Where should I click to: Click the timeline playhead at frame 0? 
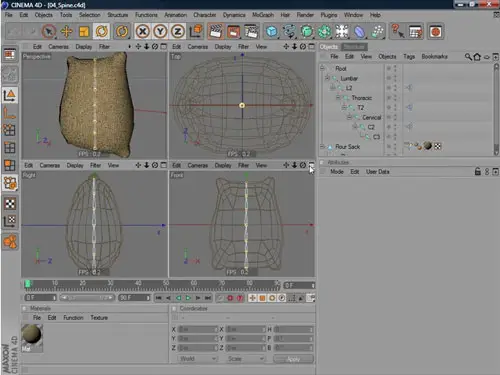tap(28, 284)
